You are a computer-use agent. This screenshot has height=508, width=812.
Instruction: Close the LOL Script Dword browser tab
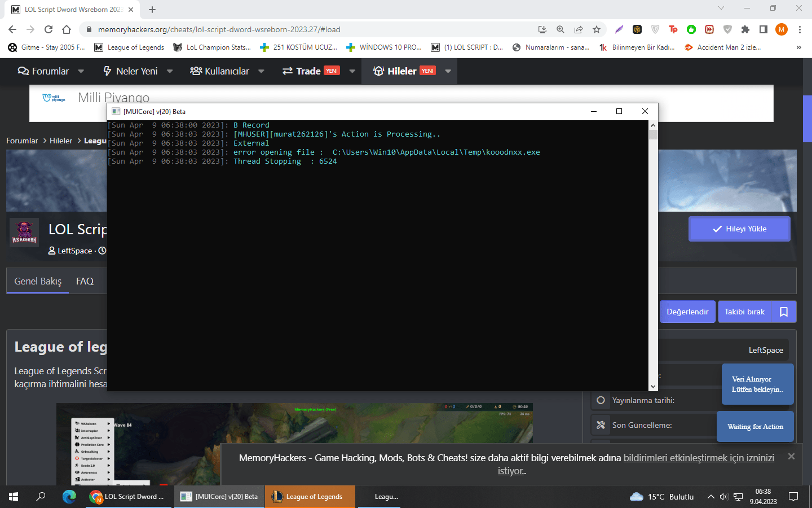[131, 10]
